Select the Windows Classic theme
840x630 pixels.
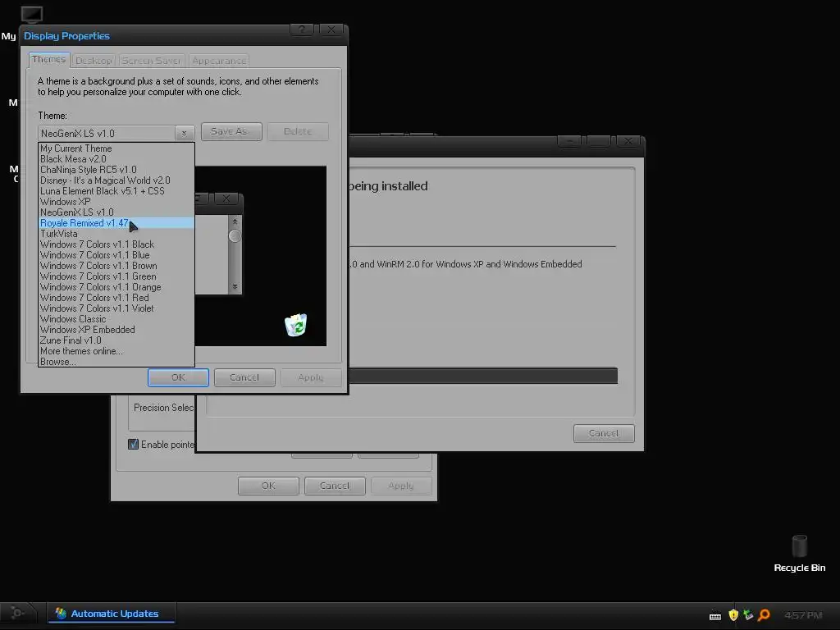tap(116, 319)
